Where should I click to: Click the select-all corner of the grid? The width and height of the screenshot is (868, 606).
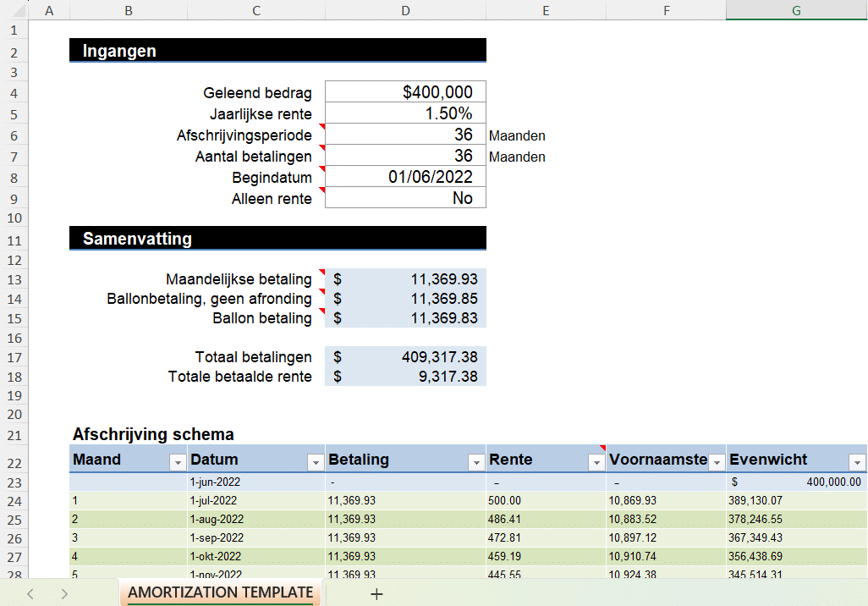[x=14, y=10]
